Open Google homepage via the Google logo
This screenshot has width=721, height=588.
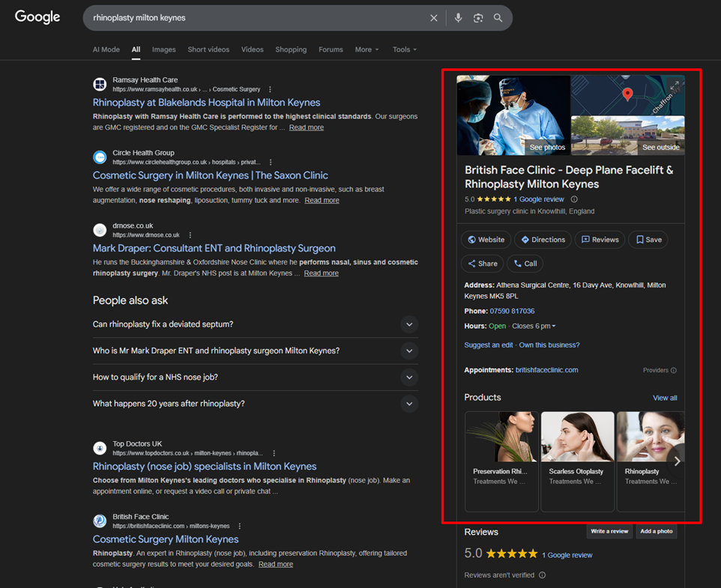click(x=37, y=17)
